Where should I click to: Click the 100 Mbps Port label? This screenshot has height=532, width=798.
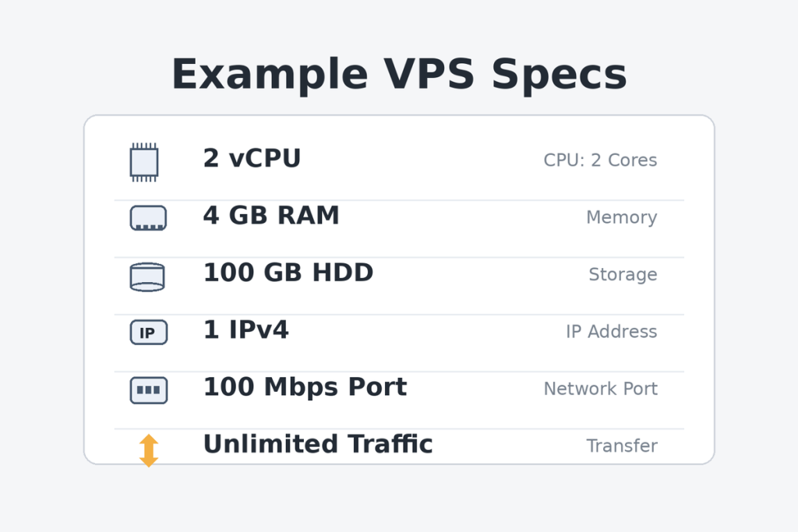click(x=305, y=387)
